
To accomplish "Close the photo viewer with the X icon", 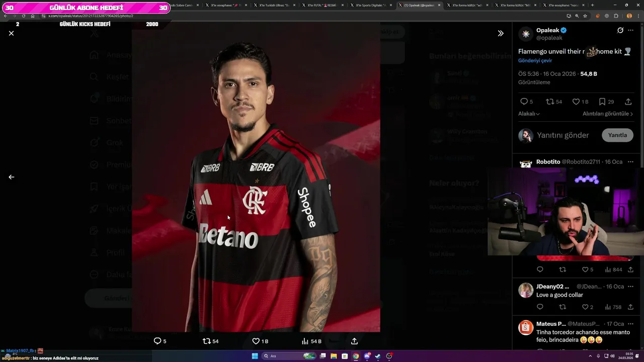I will [11, 33].
